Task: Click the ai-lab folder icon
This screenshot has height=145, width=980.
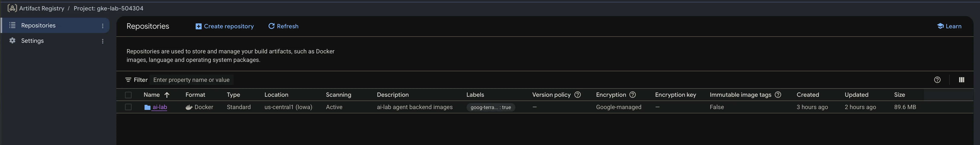Action: pyautogui.click(x=147, y=107)
